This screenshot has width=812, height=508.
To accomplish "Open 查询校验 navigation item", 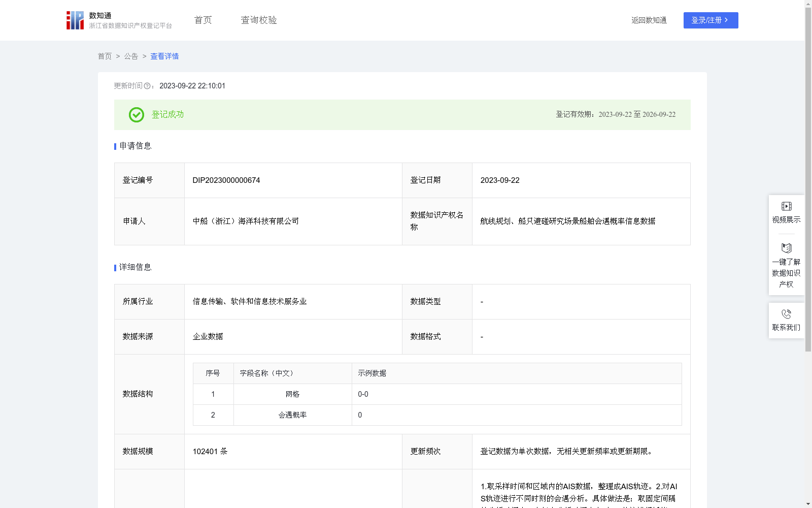I will click(x=259, y=20).
